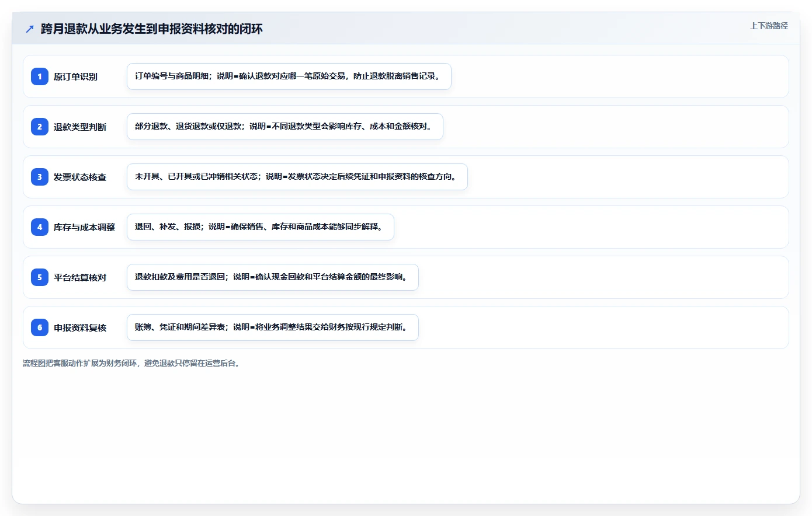Click the step number 1 badge
Viewport: 812px width, 516px height.
click(40, 76)
